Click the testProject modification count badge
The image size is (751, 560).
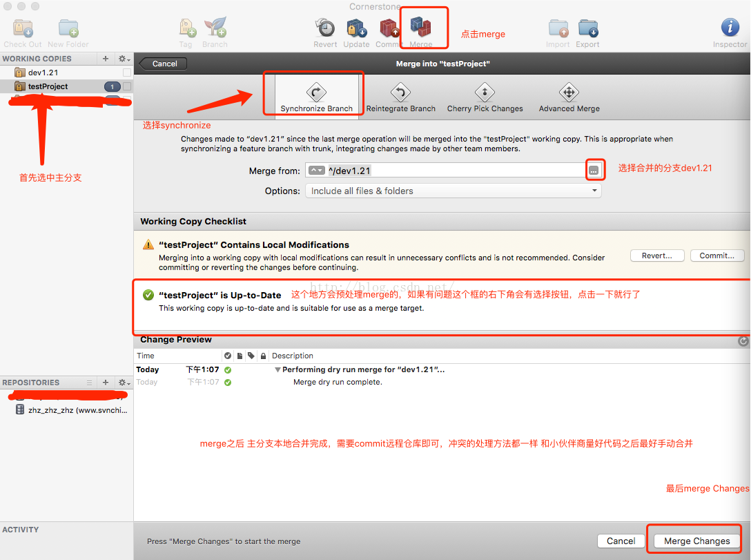(x=112, y=87)
